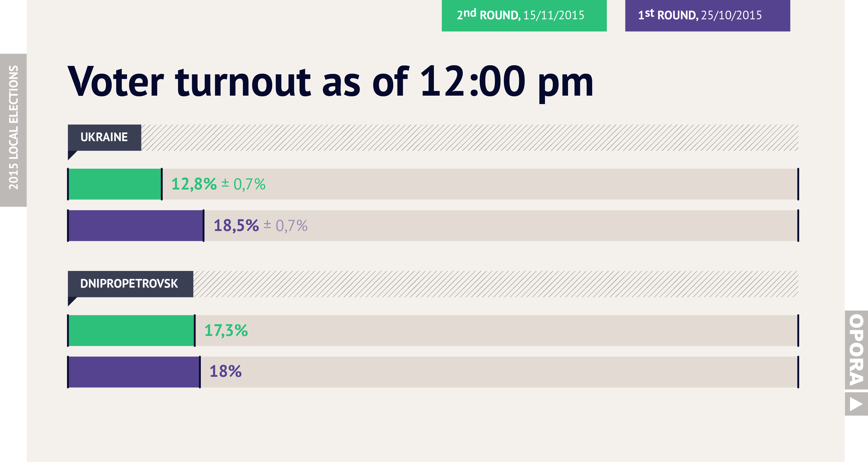Click the OPORA vertical logo

pos(856,350)
